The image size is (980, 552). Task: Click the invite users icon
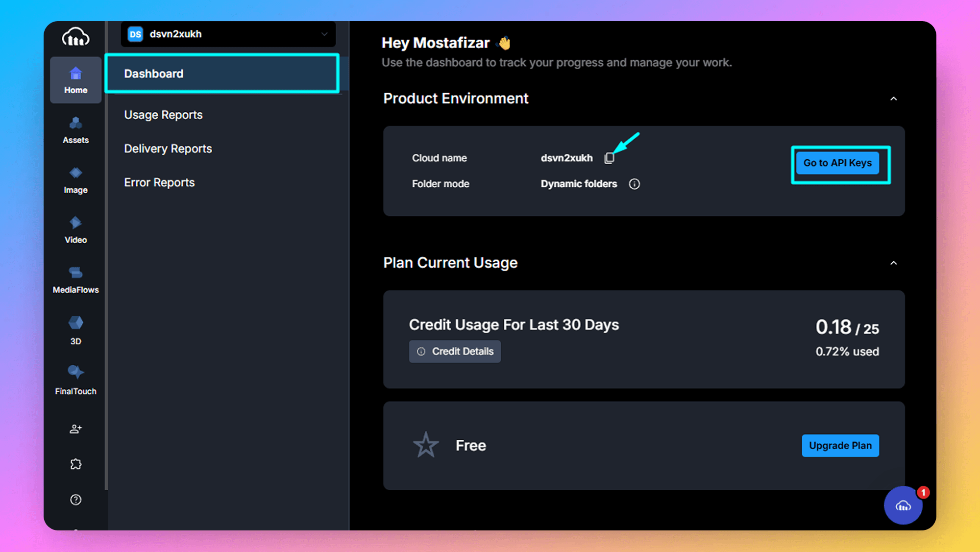pyautogui.click(x=75, y=429)
